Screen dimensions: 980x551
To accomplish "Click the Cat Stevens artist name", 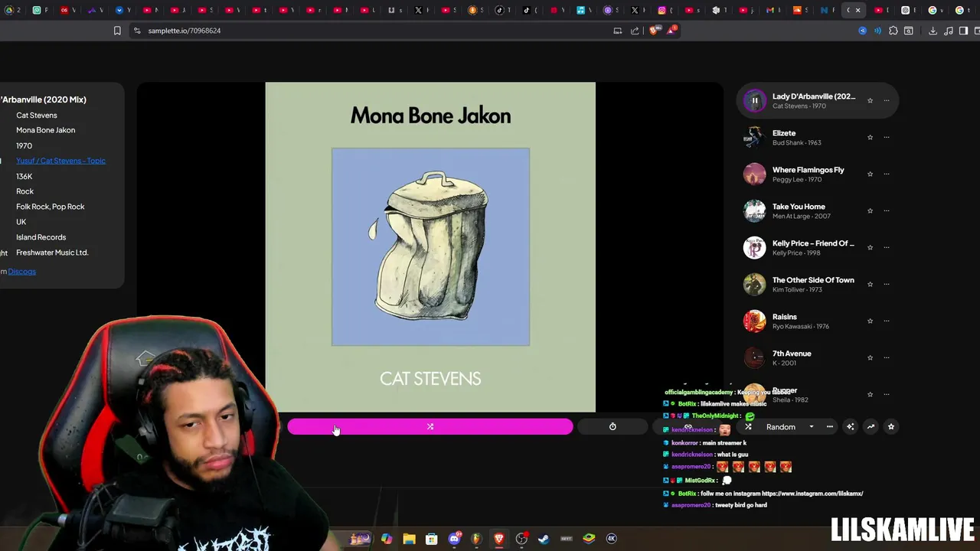I will click(x=37, y=116).
